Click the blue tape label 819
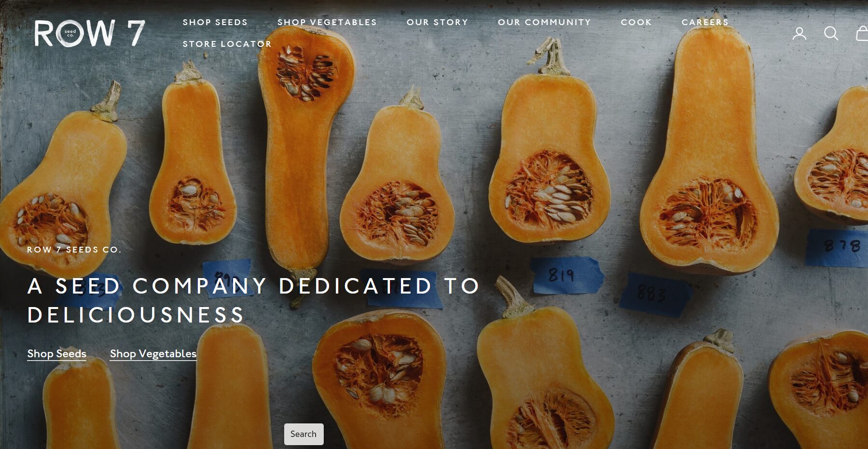868x449 pixels. coord(566,275)
